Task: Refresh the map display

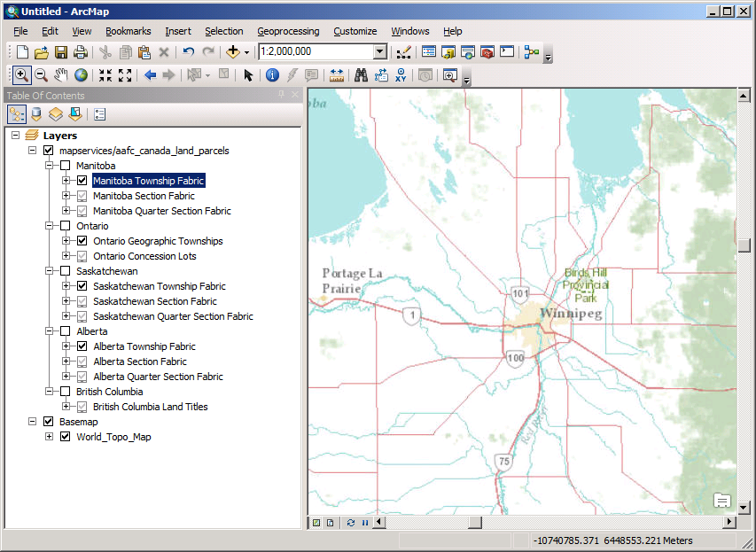Action: pyautogui.click(x=350, y=523)
